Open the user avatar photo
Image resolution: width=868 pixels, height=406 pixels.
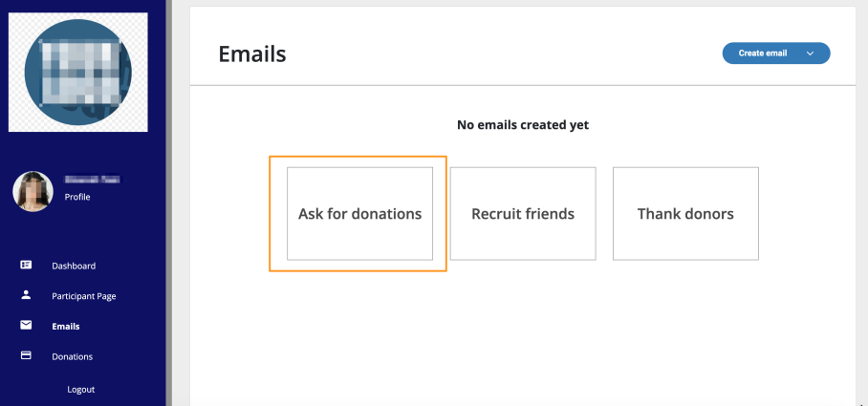(x=33, y=191)
